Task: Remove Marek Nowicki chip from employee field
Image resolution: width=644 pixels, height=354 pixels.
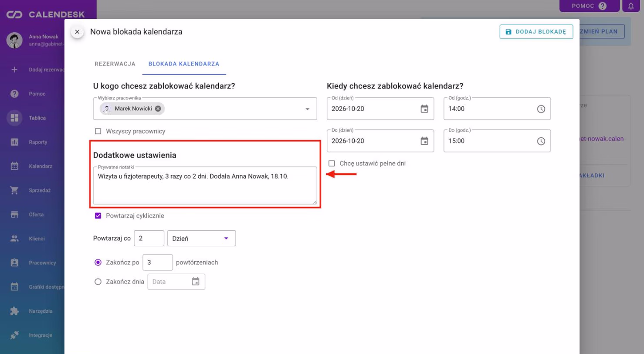Action: (158, 109)
